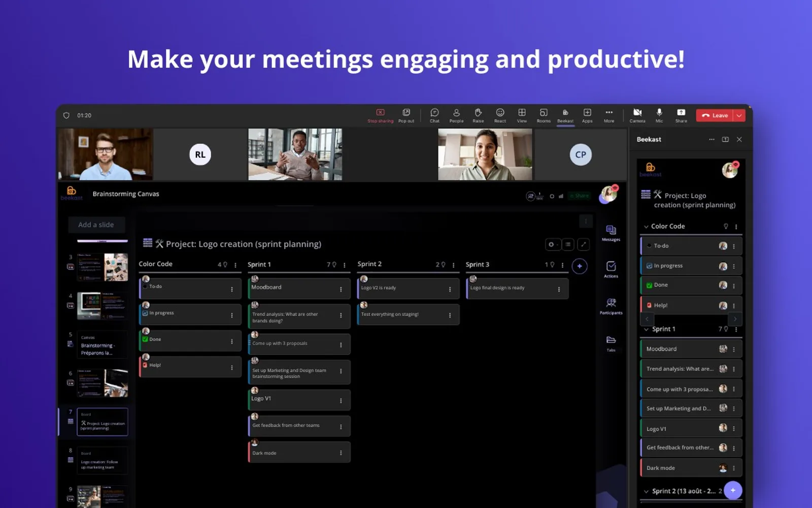Click the board fullscreen expand icon

584,244
